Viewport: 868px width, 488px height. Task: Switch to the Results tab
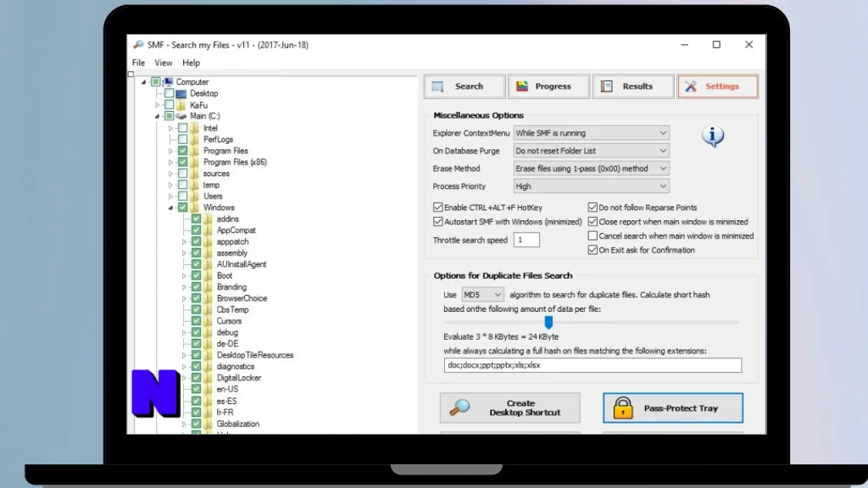(633, 86)
